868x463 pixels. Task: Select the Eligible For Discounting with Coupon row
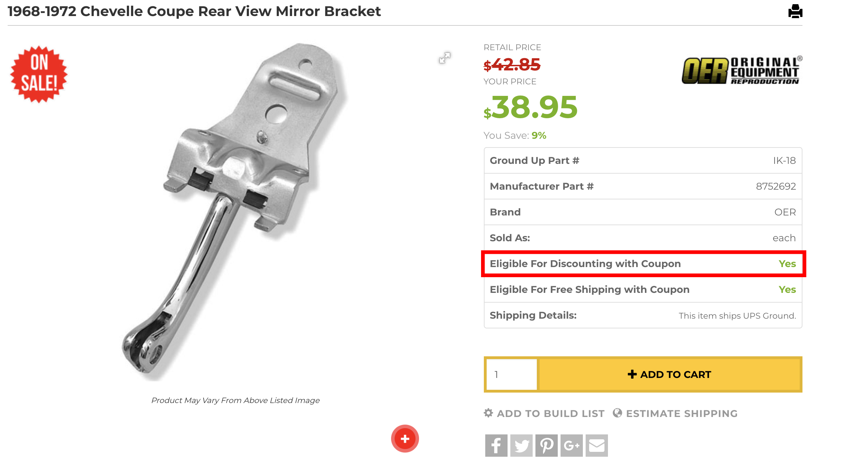643,264
